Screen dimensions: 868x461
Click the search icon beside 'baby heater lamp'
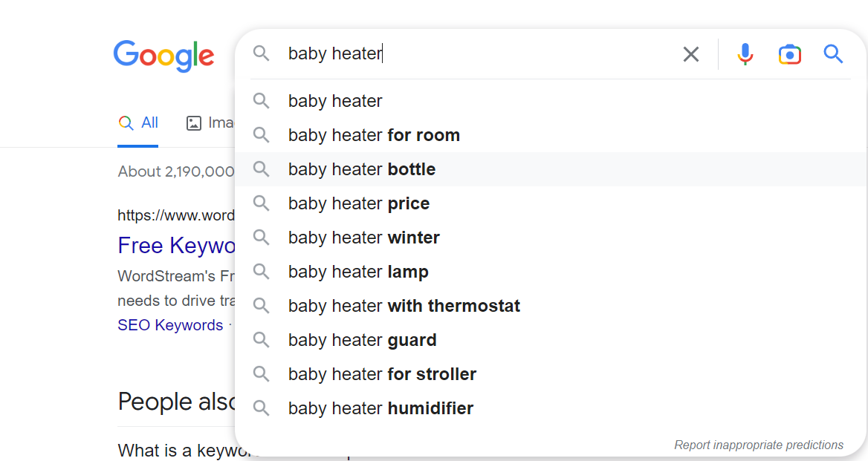pos(261,271)
